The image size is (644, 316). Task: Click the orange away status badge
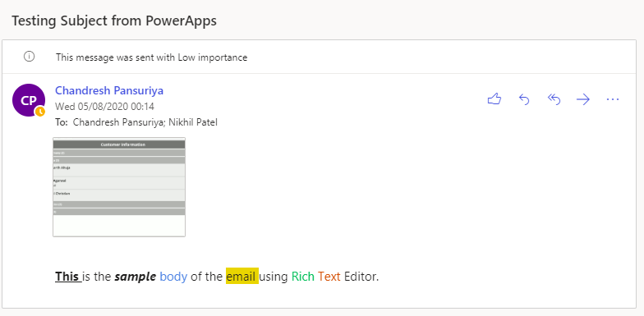click(39, 112)
